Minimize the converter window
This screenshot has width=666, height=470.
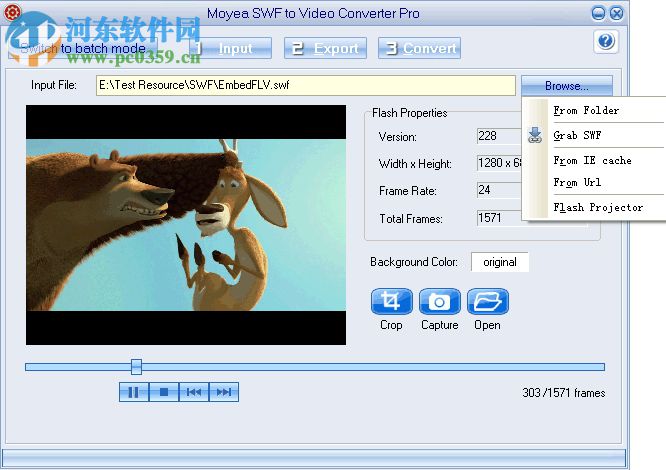(598, 14)
